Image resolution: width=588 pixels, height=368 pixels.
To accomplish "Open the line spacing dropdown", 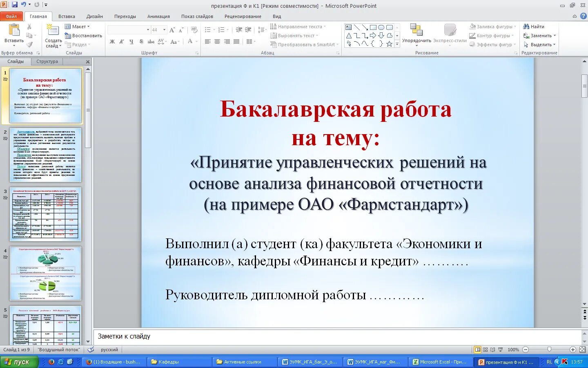I will coord(262,30).
